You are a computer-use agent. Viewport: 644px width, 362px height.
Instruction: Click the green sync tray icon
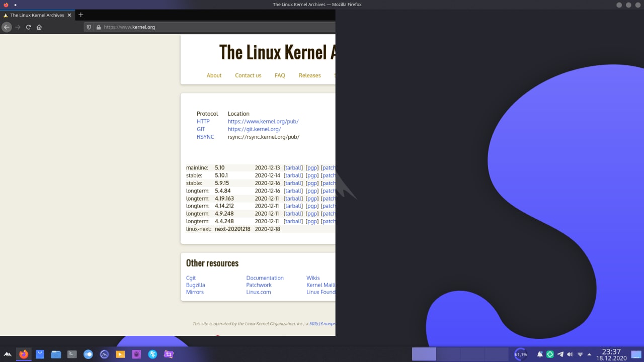coord(550,354)
